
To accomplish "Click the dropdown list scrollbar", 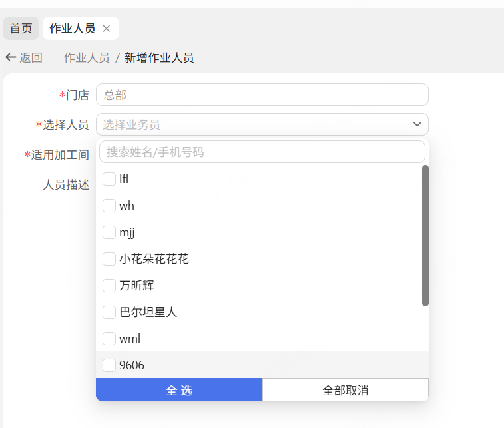I will coord(425,236).
